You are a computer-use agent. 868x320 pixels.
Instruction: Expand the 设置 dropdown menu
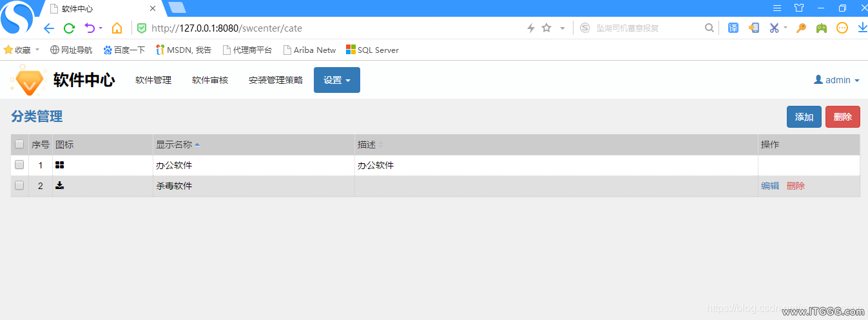337,80
